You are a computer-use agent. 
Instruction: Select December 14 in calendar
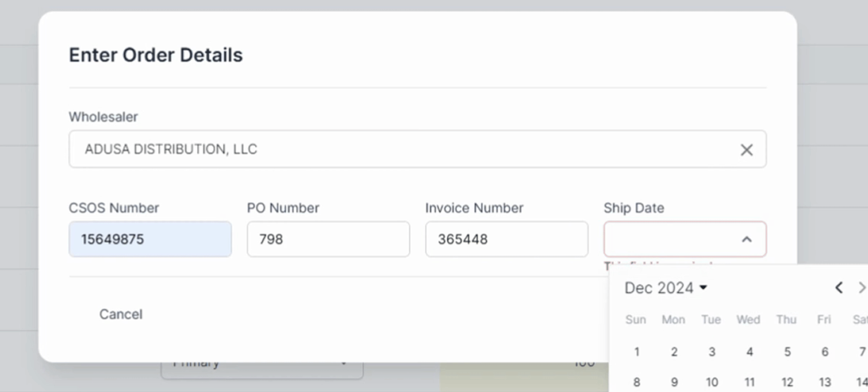pos(861,382)
